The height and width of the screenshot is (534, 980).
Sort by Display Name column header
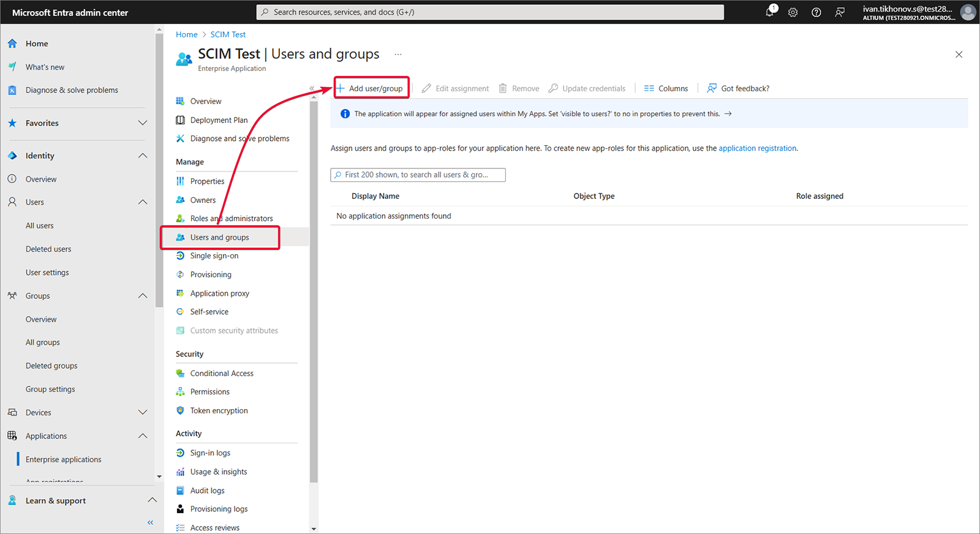375,196
